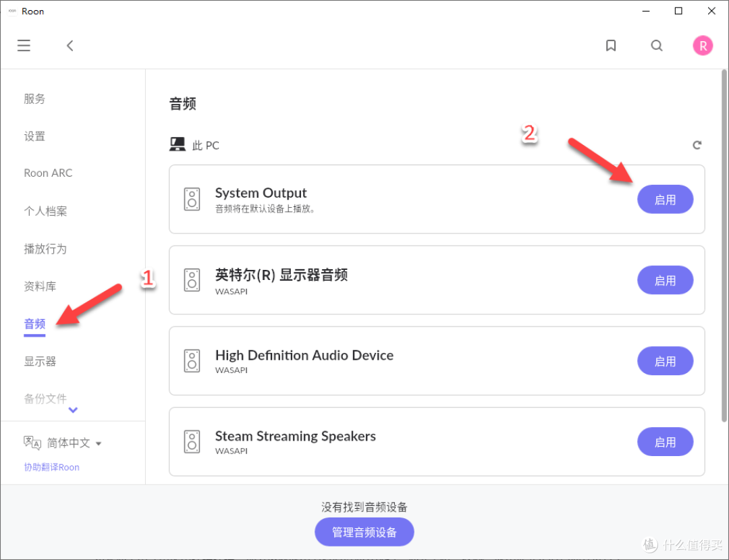Click the 管理音频设备 button
729x560 pixels.
pos(364,532)
